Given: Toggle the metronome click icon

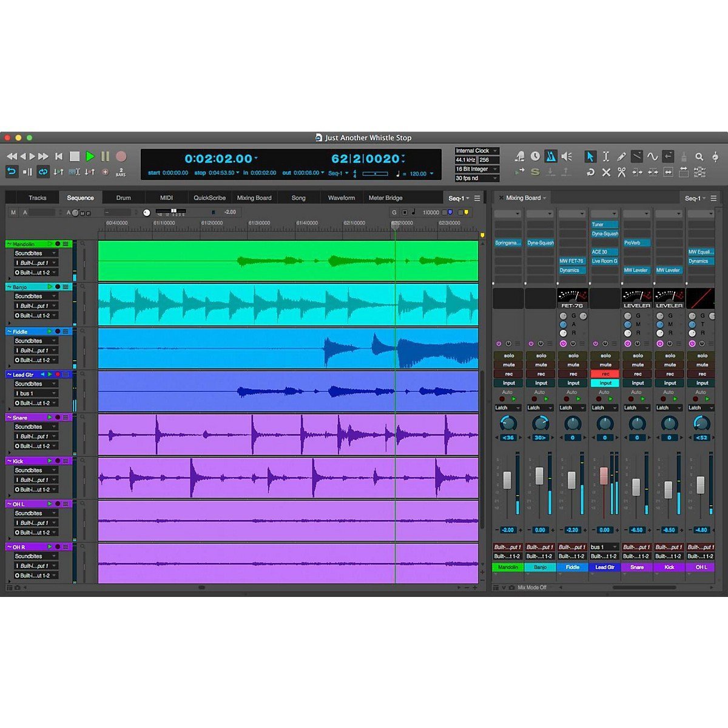Looking at the screenshot, I should [550, 157].
